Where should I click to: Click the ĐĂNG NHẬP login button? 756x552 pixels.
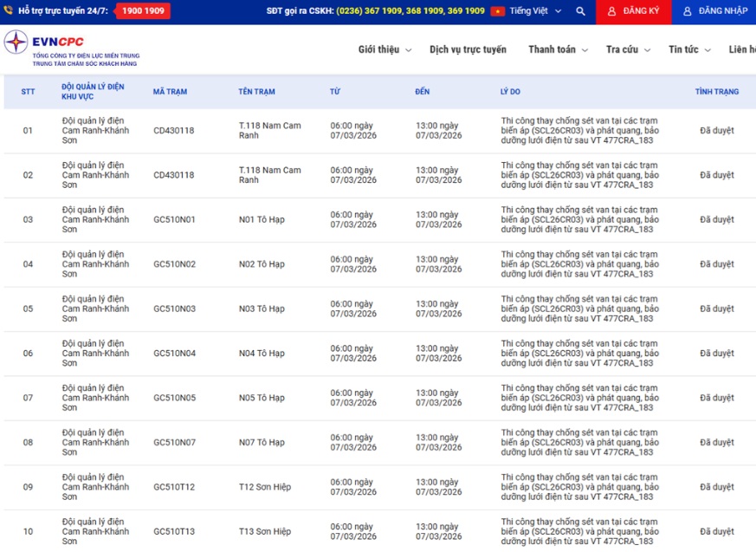[x=714, y=11]
